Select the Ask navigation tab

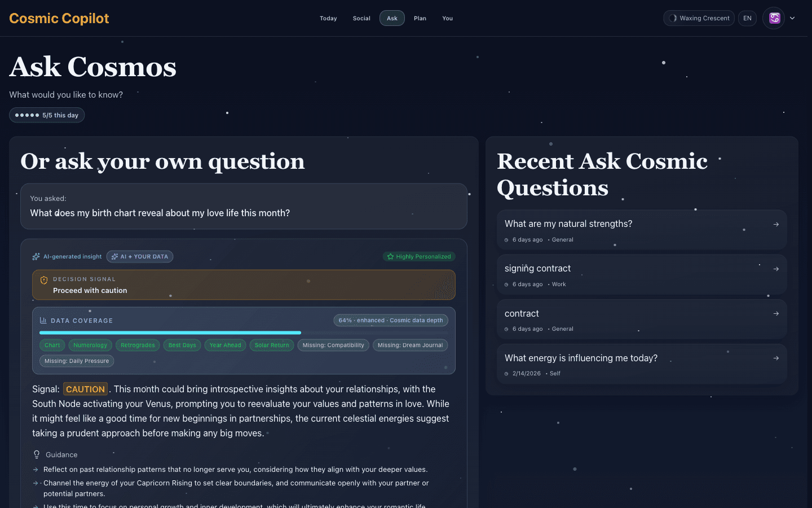tap(392, 18)
